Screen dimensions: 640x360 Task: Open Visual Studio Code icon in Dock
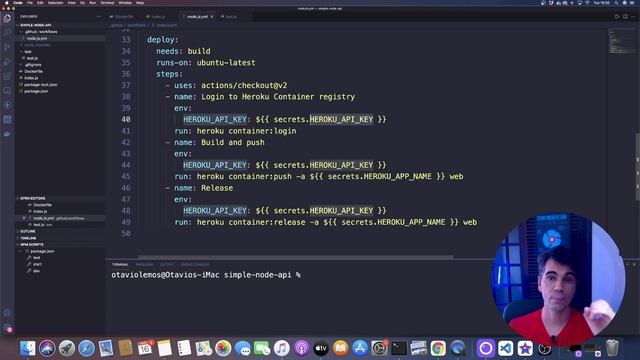point(505,348)
